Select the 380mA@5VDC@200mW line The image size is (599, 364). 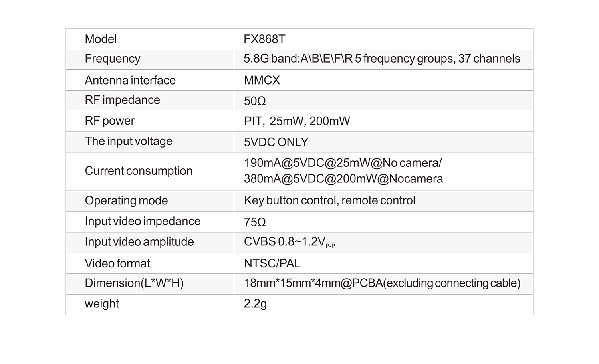pos(343,179)
